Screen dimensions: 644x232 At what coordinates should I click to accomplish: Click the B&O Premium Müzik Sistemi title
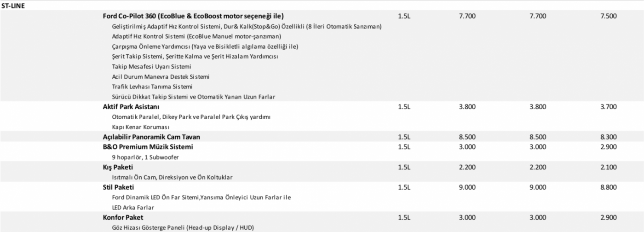tap(148, 147)
